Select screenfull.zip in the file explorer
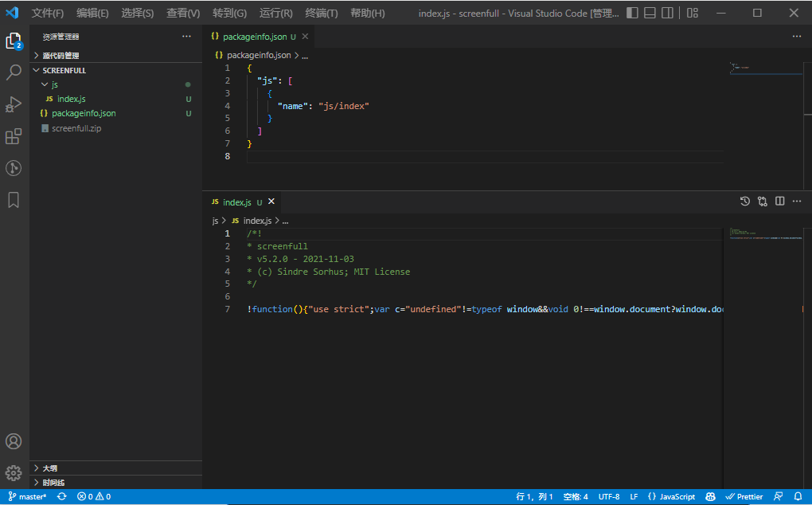The width and height of the screenshot is (812, 505). point(76,128)
